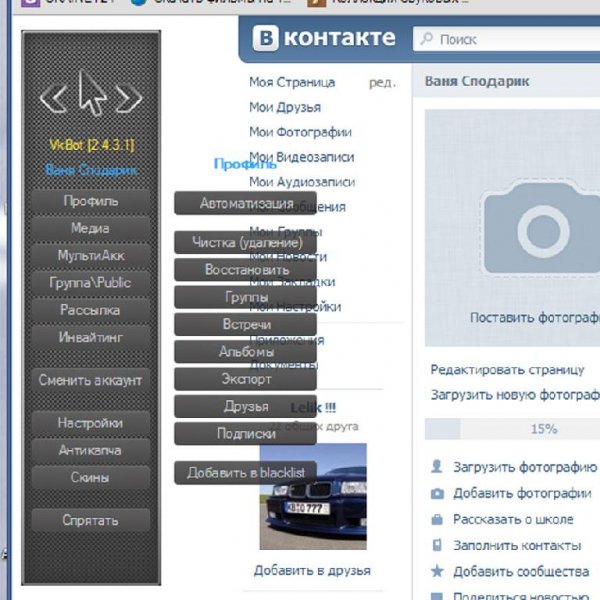The width and height of the screenshot is (600, 600).
Task: Open Мои Друзья link
Action: (285, 107)
